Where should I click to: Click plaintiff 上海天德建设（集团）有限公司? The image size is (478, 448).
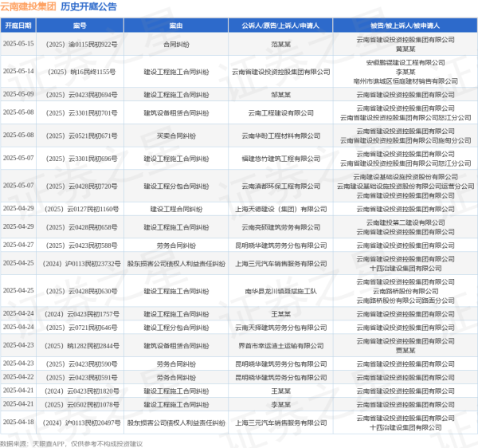coord(280,209)
